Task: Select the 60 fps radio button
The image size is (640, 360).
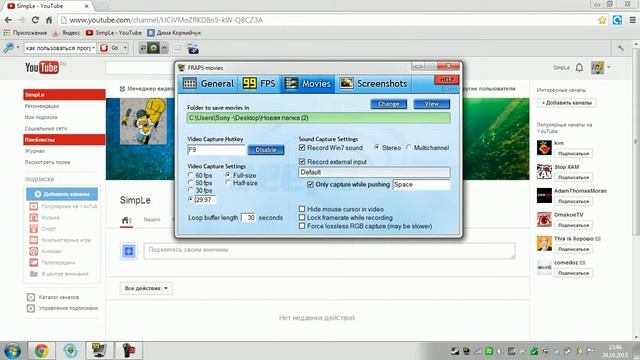Action: pyautogui.click(x=191, y=175)
